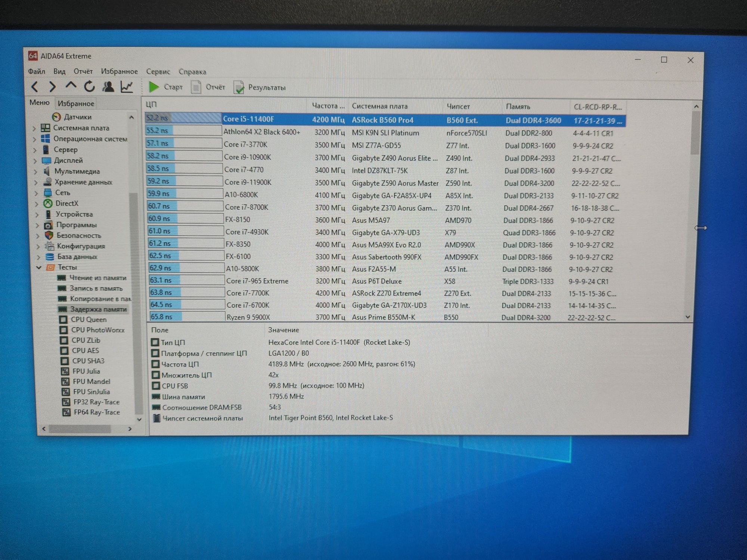Switch to the Избранное sidebar tab
Viewport: 747px width, 560px height.
pyautogui.click(x=76, y=103)
